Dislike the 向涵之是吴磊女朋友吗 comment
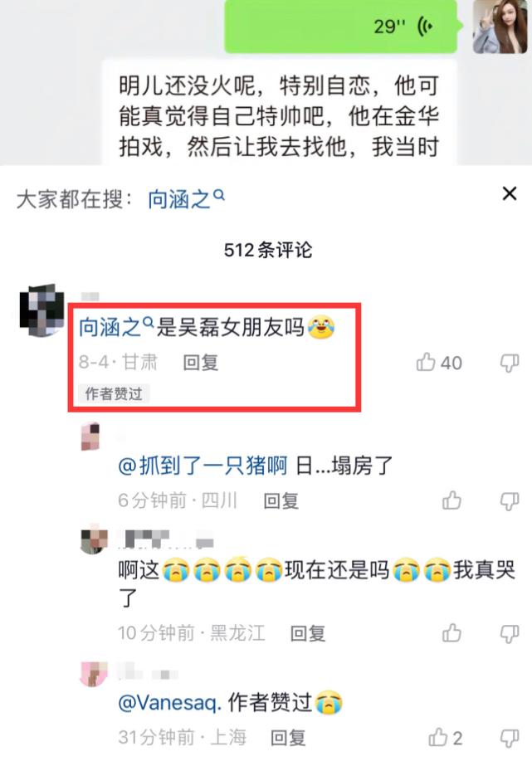 [509, 363]
